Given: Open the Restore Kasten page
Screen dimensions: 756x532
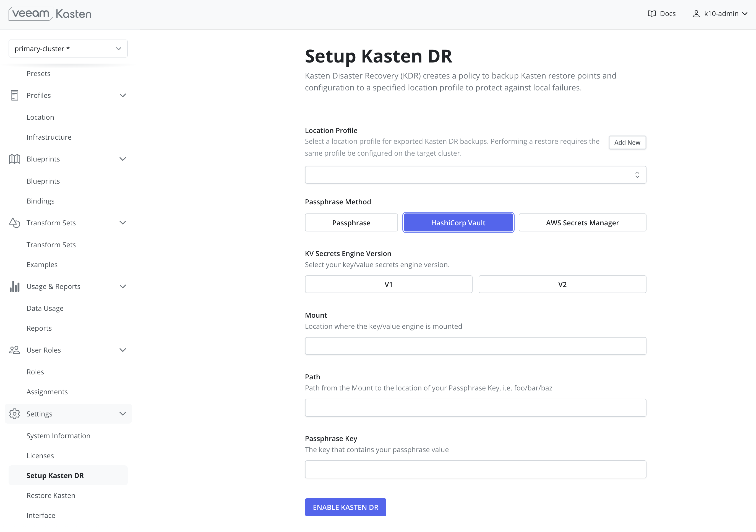Looking at the screenshot, I should coord(51,496).
